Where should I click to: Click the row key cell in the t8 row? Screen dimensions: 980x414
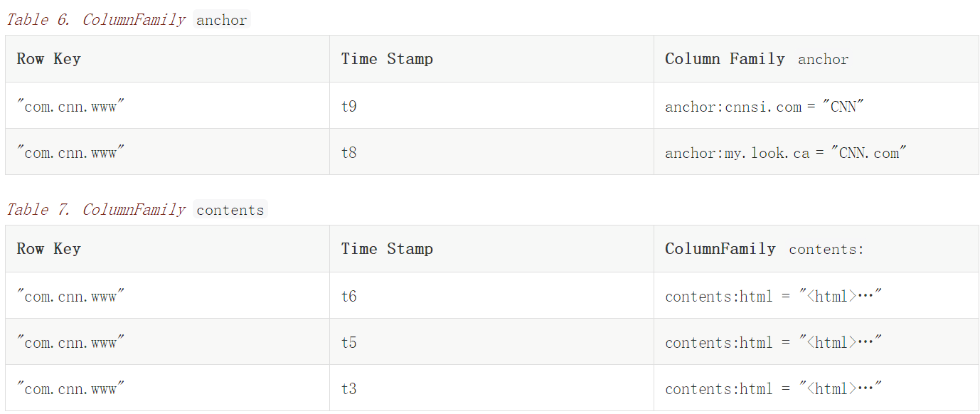(x=71, y=153)
